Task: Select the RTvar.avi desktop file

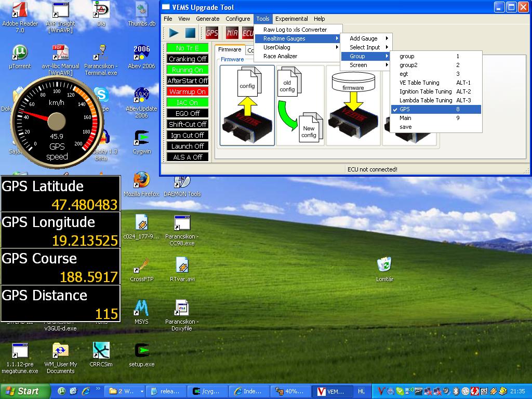Action: 182,270
